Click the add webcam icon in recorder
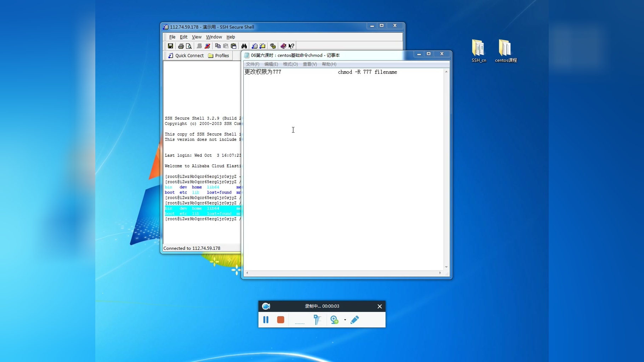 [334, 320]
